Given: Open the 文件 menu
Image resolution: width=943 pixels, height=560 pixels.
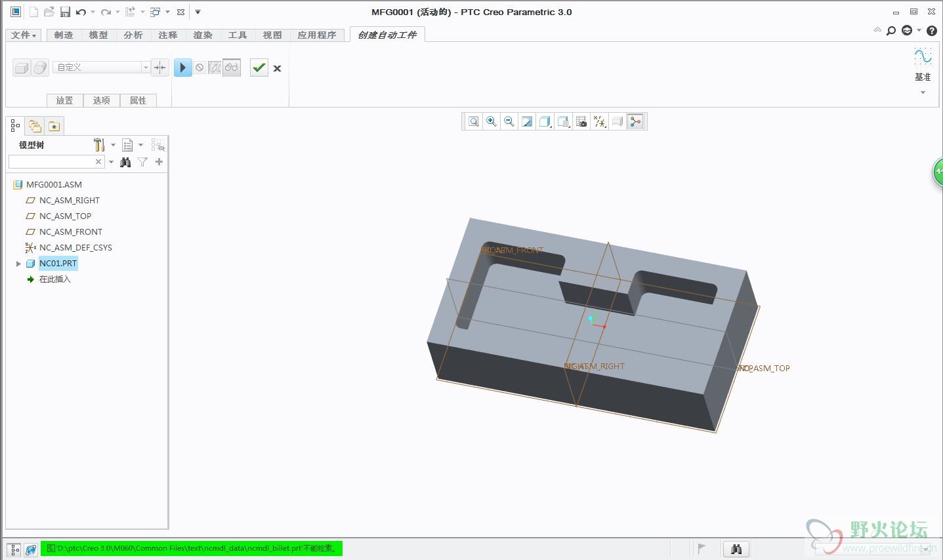Looking at the screenshot, I should click(24, 35).
